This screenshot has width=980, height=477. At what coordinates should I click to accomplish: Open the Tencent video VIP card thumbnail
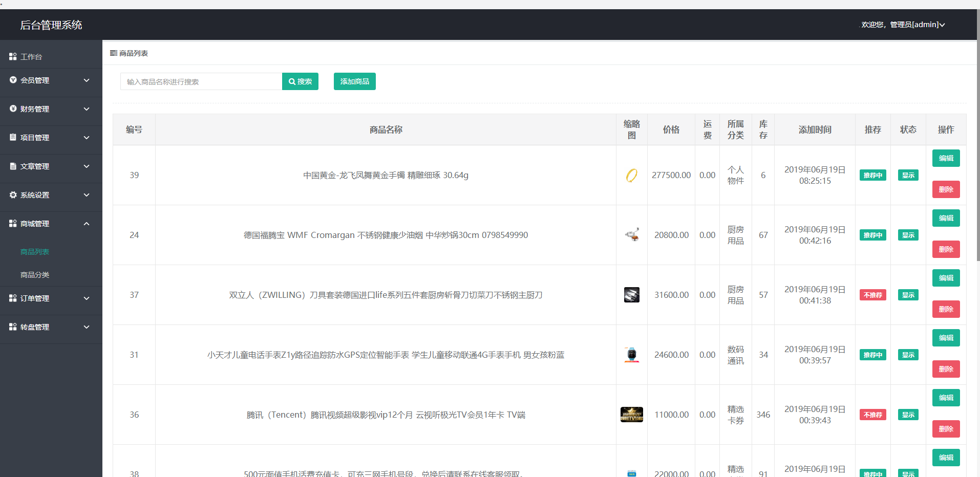(632, 415)
